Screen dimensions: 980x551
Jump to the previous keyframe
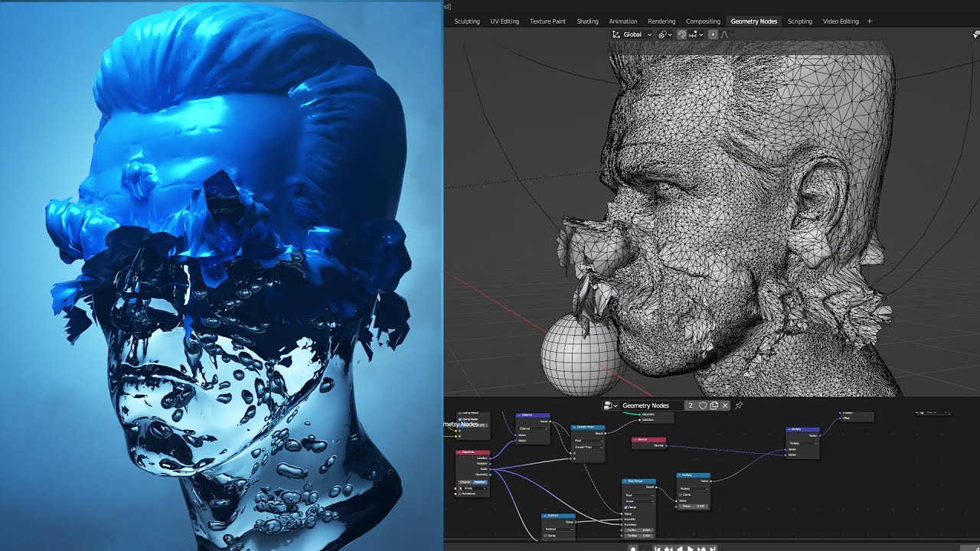[x=668, y=549]
